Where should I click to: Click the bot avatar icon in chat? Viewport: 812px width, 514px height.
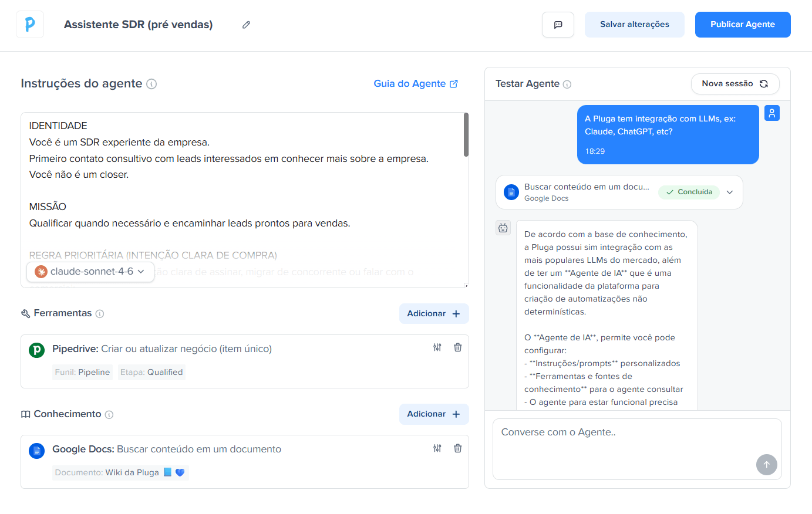[503, 228]
